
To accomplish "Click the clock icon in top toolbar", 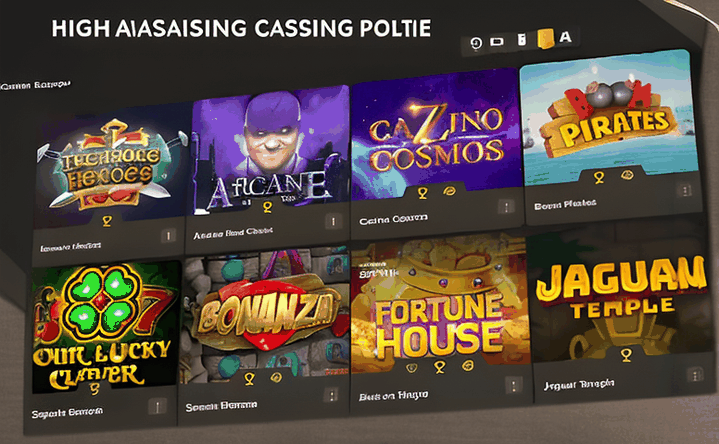I will [x=475, y=43].
